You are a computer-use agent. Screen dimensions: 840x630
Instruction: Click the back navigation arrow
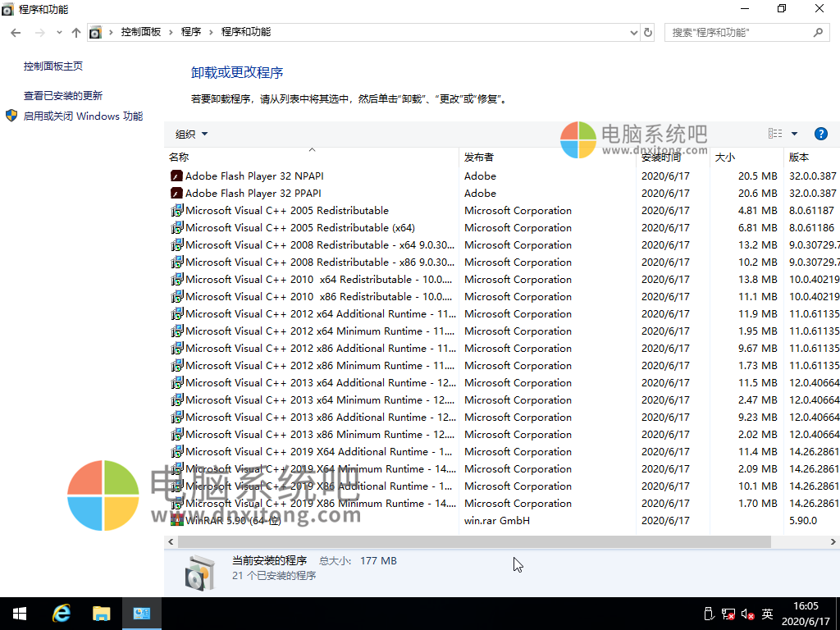(x=15, y=33)
